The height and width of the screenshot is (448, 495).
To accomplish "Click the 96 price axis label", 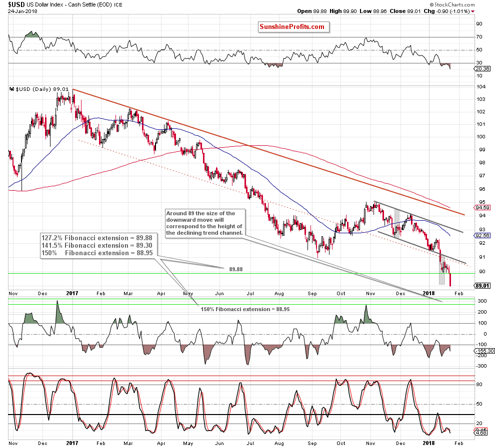I will (482, 189).
